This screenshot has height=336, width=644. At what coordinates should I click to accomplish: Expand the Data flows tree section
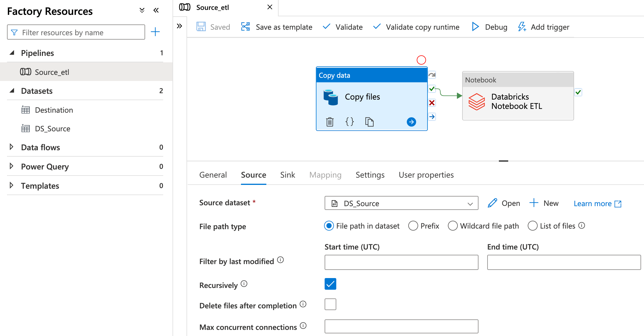pos(11,147)
